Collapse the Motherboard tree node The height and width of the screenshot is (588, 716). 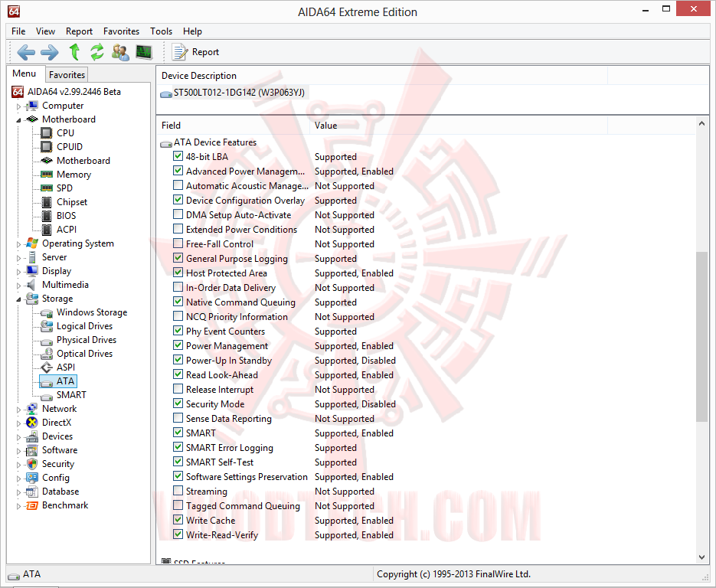point(18,120)
